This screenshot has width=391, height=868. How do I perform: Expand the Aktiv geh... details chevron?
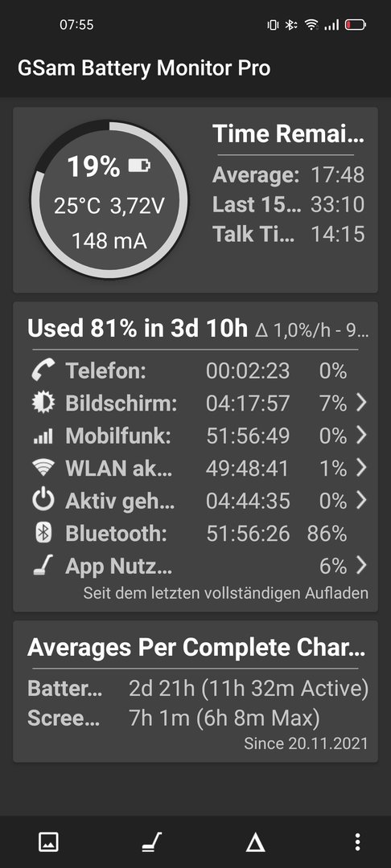pyautogui.click(x=361, y=501)
